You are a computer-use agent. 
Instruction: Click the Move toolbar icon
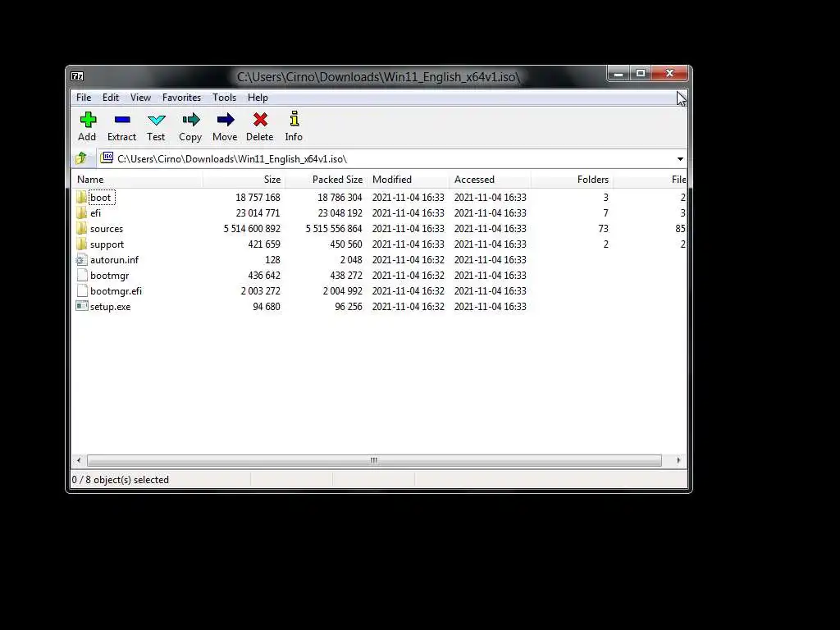(225, 120)
